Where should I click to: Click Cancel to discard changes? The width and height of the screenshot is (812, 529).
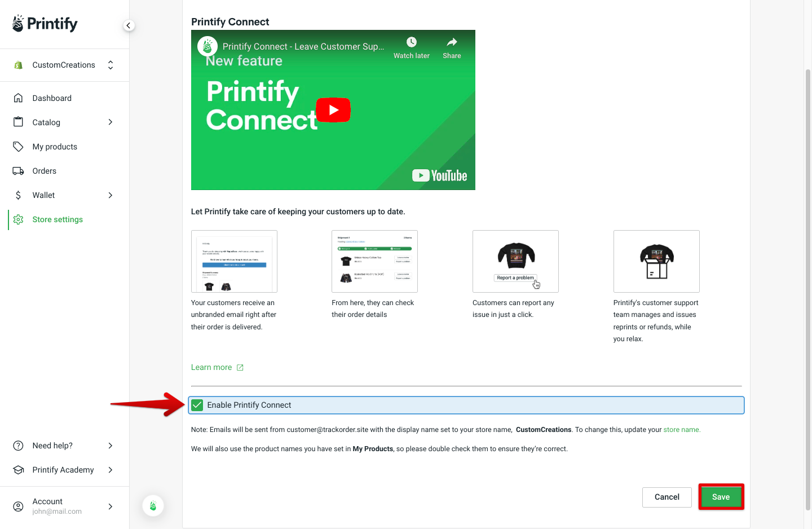pos(667,497)
